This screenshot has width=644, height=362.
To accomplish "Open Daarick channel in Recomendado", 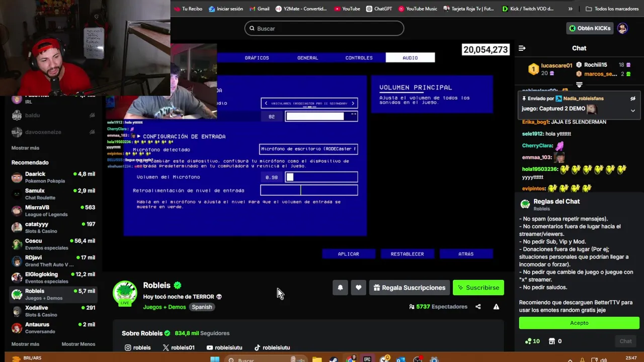I will (x=53, y=177).
